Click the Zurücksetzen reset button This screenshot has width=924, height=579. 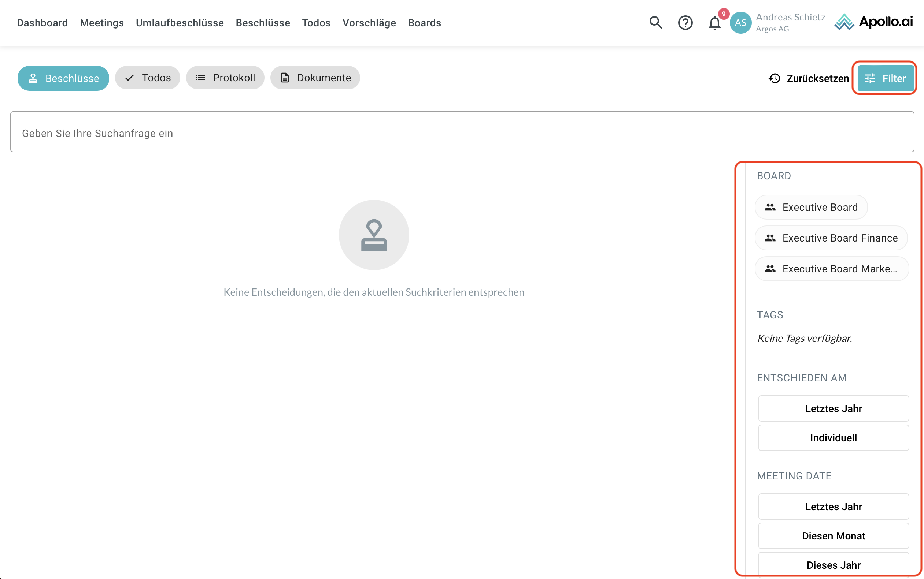809,78
